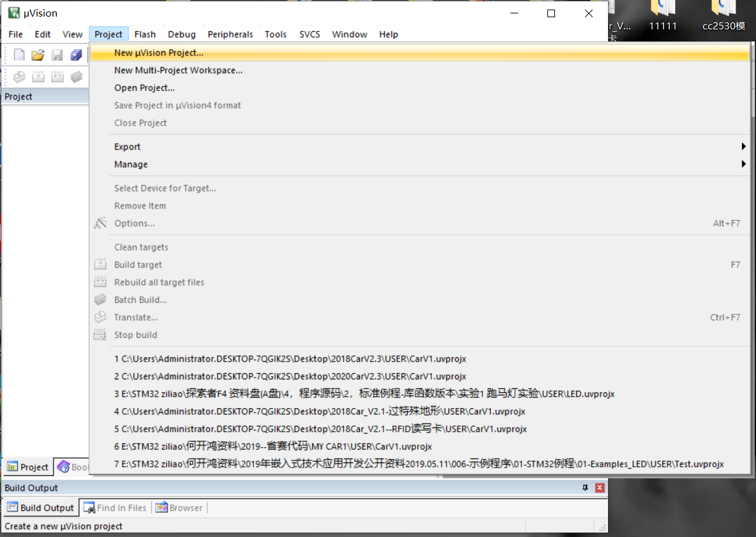This screenshot has width=756, height=537.
Task: Click the Batch Build menu entry
Action: click(x=420, y=300)
